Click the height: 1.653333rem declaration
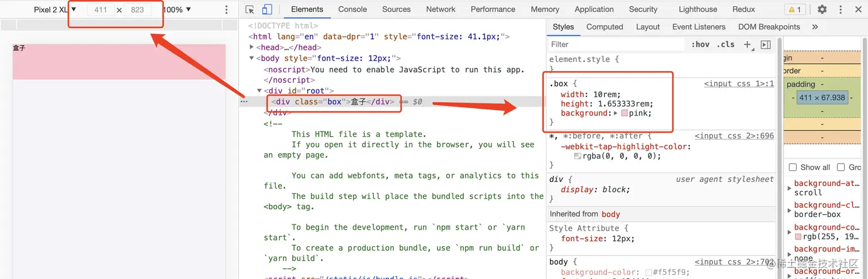 click(x=607, y=104)
